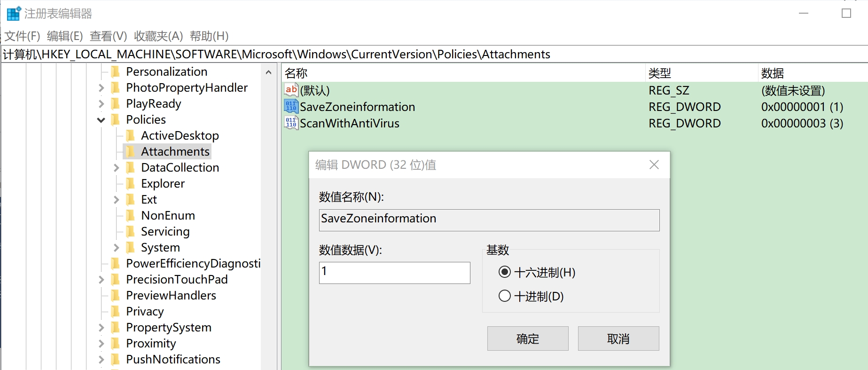Screen dimensions: 868x370
Task: Click the NonEnum folder icon
Action: click(x=130, y=216)
